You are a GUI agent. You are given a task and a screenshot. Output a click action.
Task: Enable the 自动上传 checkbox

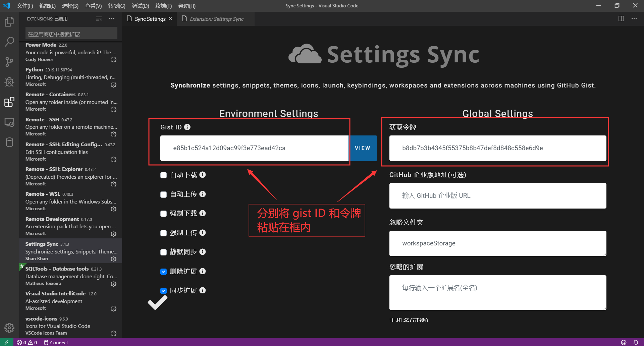pos(164,194)
